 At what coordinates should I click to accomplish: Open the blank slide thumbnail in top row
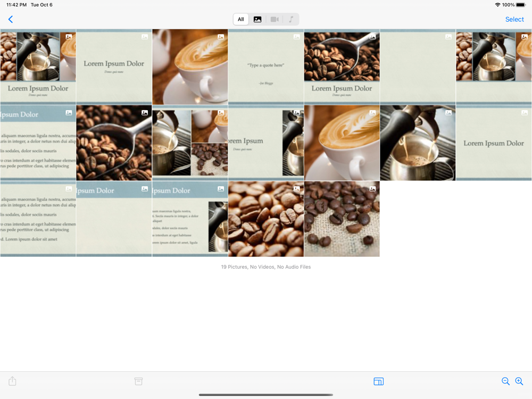click(418, 67)
